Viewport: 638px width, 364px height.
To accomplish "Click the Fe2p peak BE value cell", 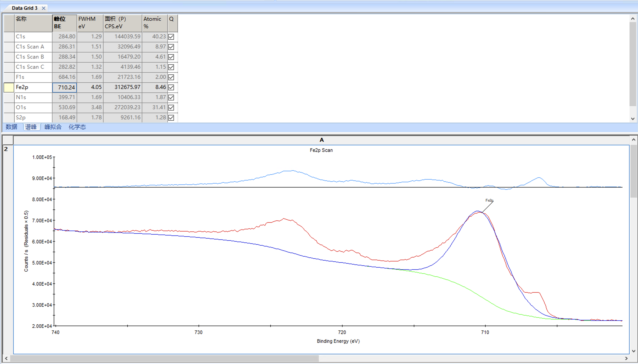I will point(65,87).
